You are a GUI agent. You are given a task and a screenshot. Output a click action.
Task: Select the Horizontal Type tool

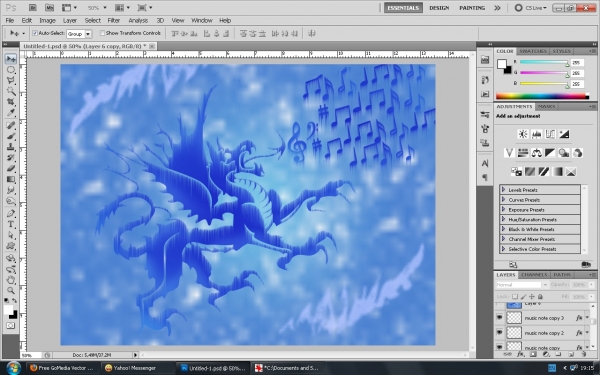tap(11, 224)
